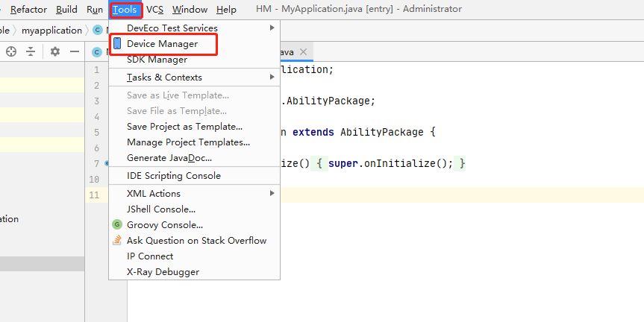Hide project panel with minus icon
The width and height of the screenshot is (644, 322).
(75, 51)
